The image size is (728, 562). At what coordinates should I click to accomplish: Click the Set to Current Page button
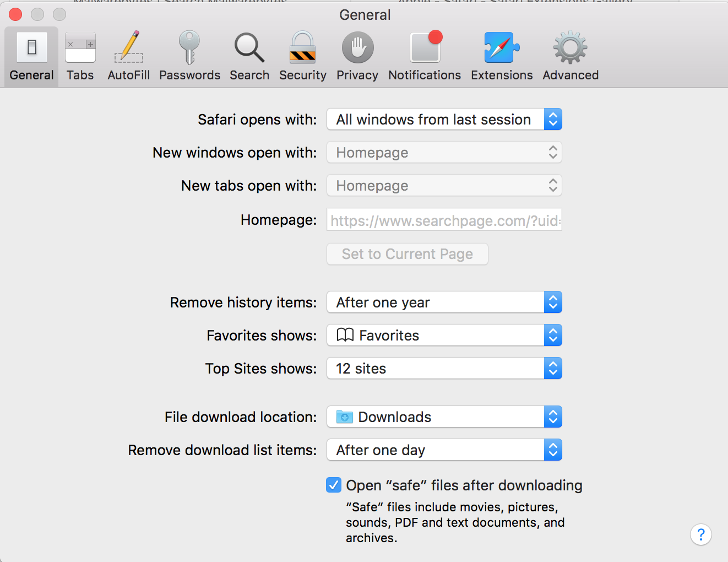click(x=408, y=254)
